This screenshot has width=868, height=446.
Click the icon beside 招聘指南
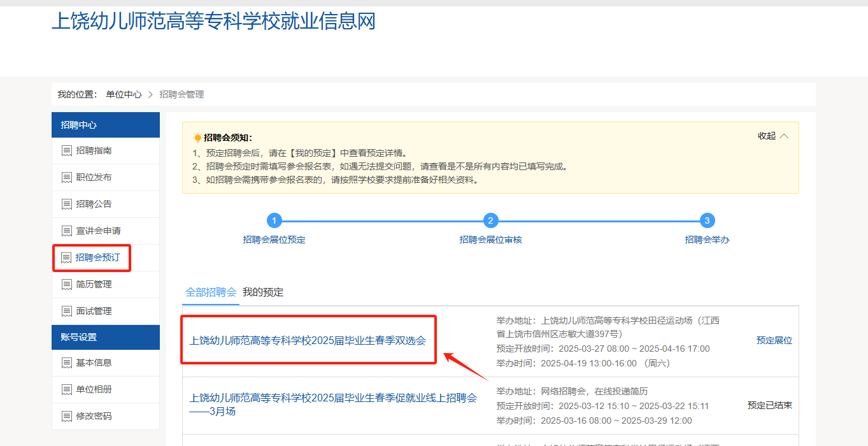[x=66, y=151]
